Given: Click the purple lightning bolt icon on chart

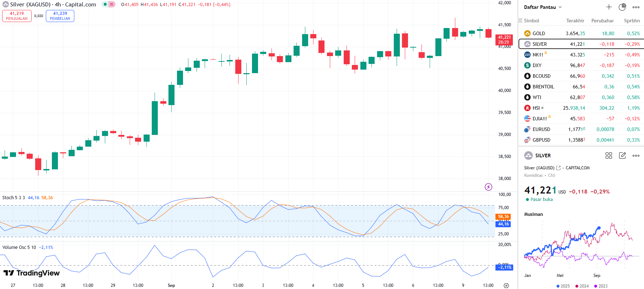Looking at the screenshot, I should point(489,187).
